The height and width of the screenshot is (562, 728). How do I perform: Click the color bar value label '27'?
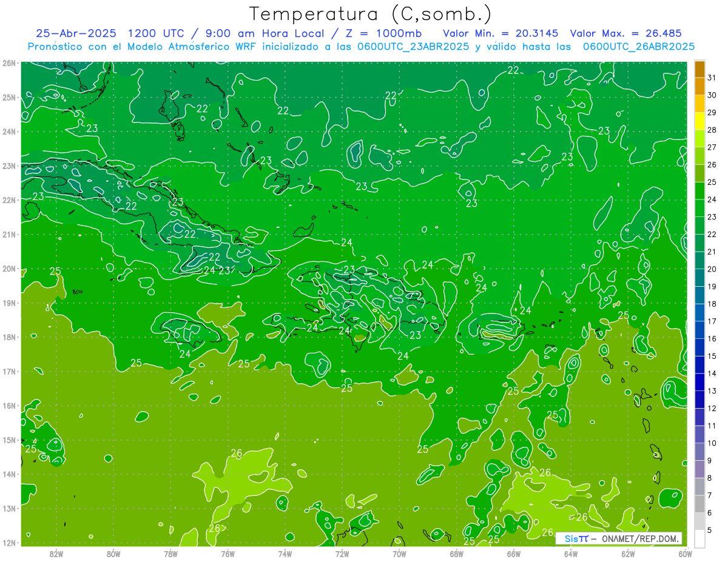(x=712, y=147)
